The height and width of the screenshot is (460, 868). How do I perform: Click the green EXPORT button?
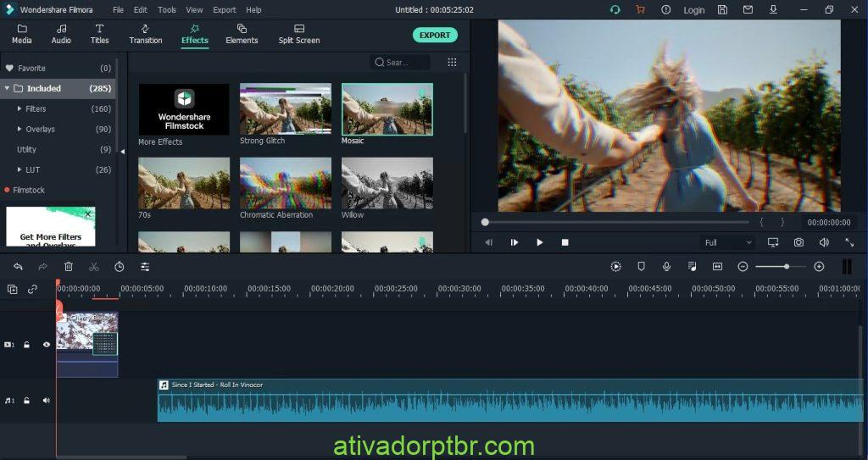[x=435, y=35]
